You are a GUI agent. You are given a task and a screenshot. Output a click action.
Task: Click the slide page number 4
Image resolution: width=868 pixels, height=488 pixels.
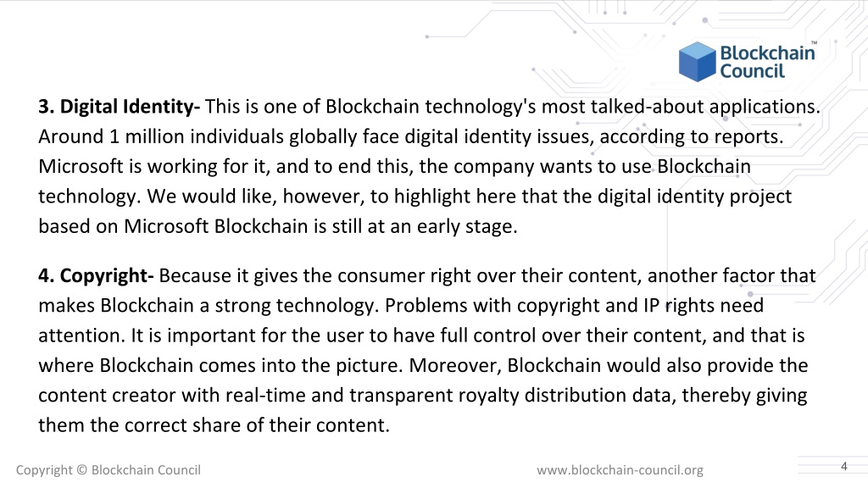[x=843, y=467]
